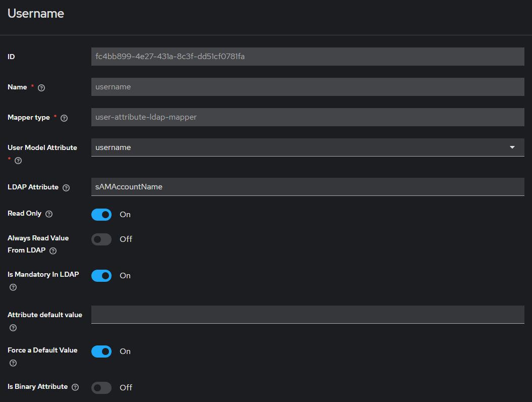This screenshot has width=532, height=402.
Task: Focus the Attribute default value field
Action: tap(307, 315)
